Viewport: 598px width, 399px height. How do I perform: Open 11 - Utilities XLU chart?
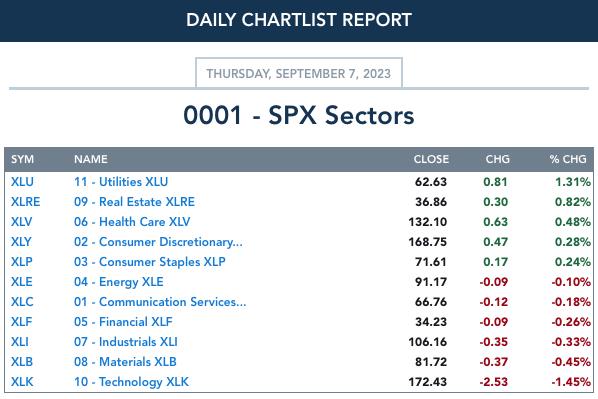[x=121, y=182]
